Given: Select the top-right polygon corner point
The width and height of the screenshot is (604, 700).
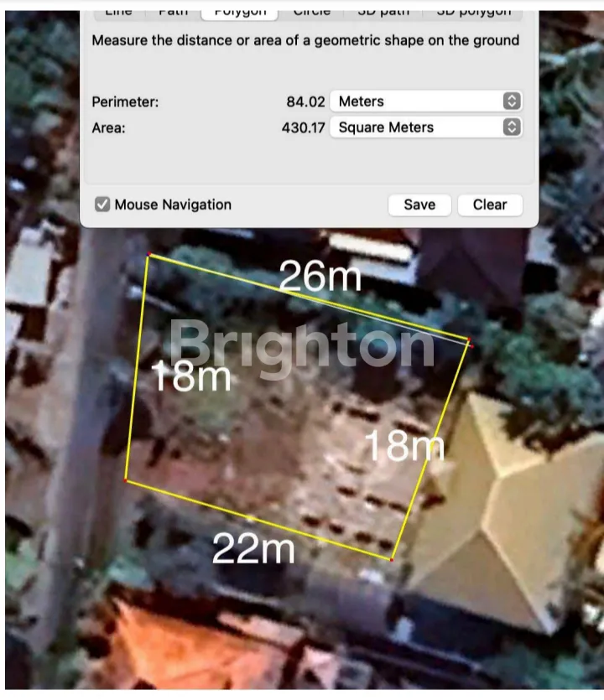Looking at the screenshot, I should tap(470, 343).
